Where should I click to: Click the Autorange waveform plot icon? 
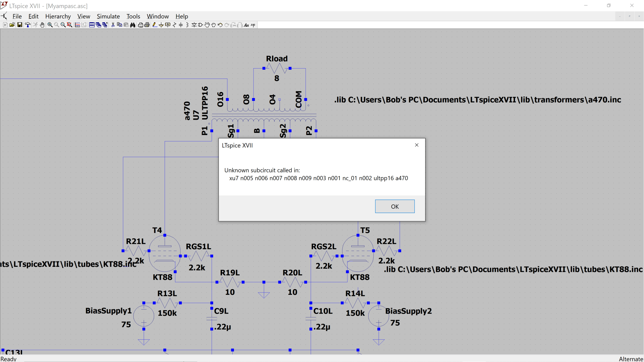coord(77,25)
